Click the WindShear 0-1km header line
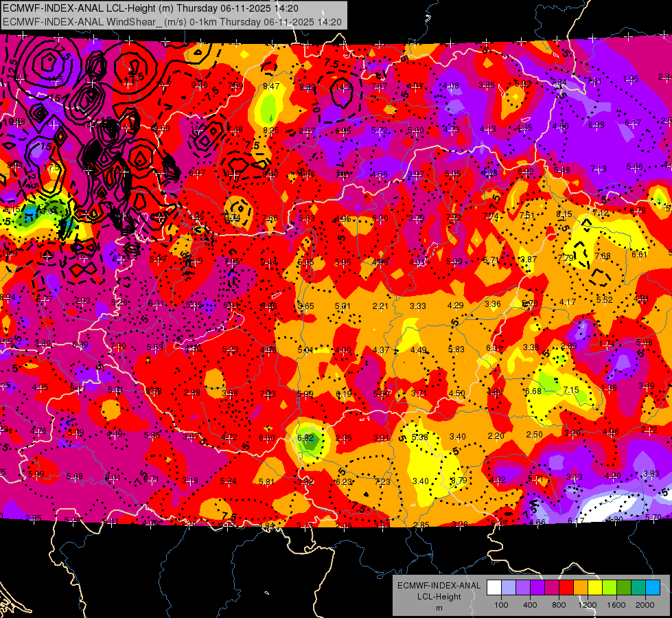 tap(172, 22)
